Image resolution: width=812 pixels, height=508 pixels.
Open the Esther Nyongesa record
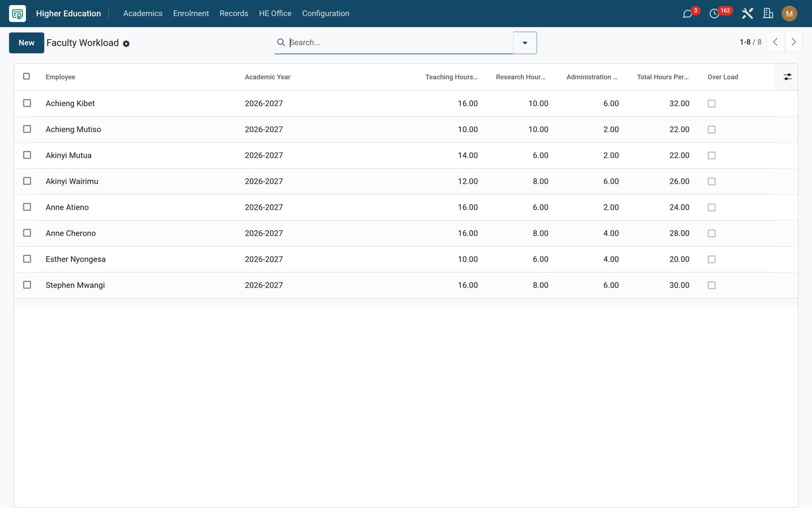pyautogui.click(x=76, y=259)
